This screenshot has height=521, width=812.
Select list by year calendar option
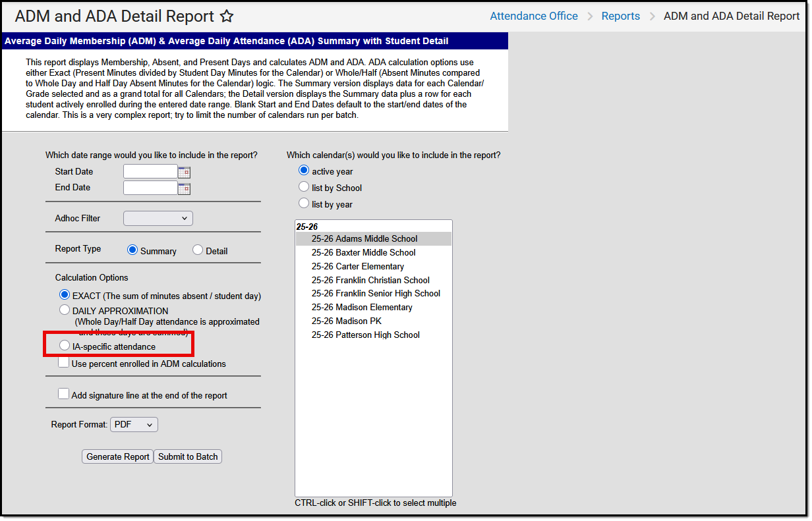pyautogui.click(x=304, y=204)
